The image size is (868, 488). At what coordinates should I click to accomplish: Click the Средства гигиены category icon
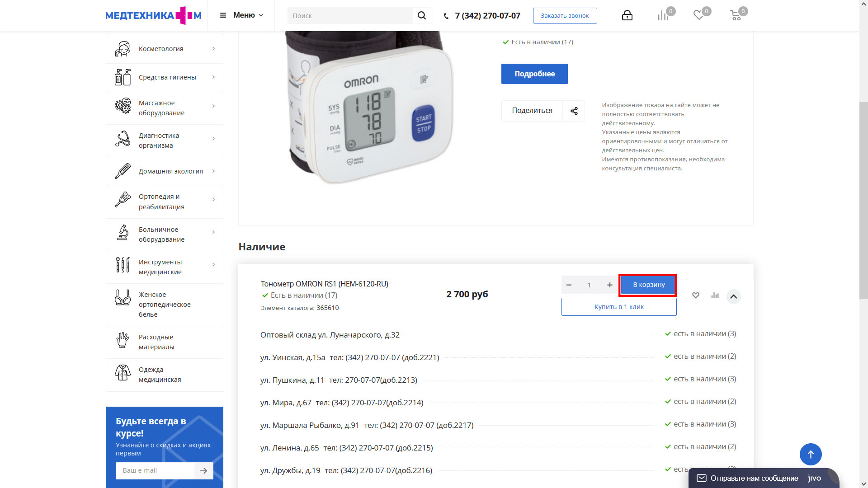tap(123, 77)
